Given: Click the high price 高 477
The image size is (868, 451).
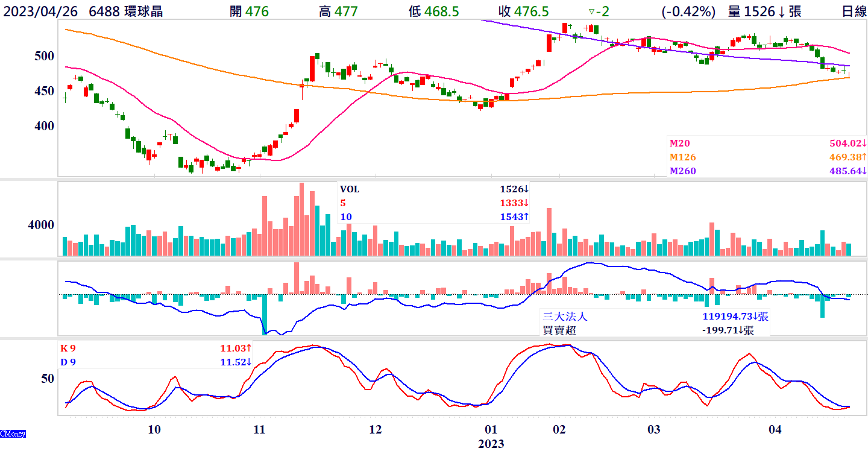Looking at the screenshot, I should pos(338,11).
